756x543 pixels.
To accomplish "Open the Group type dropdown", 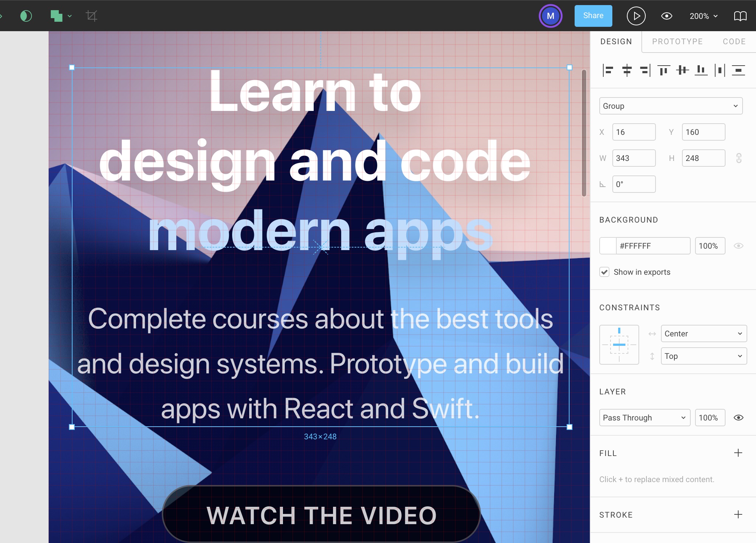I will tap(670, 106).
